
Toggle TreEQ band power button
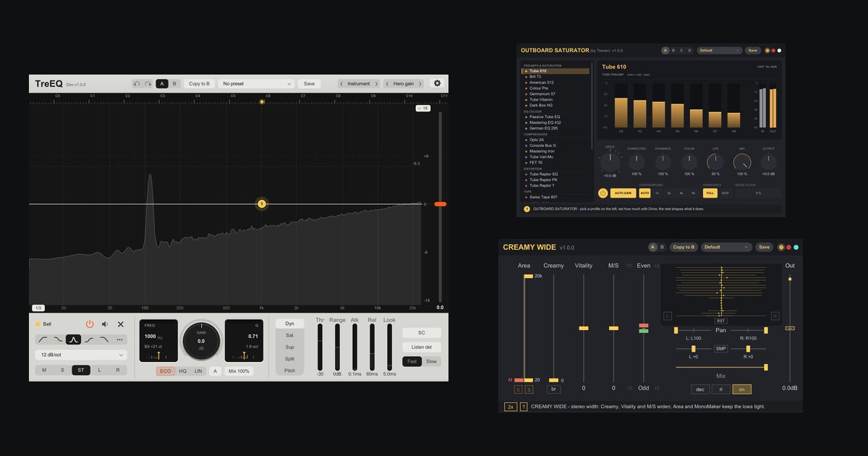pos(90,324)
